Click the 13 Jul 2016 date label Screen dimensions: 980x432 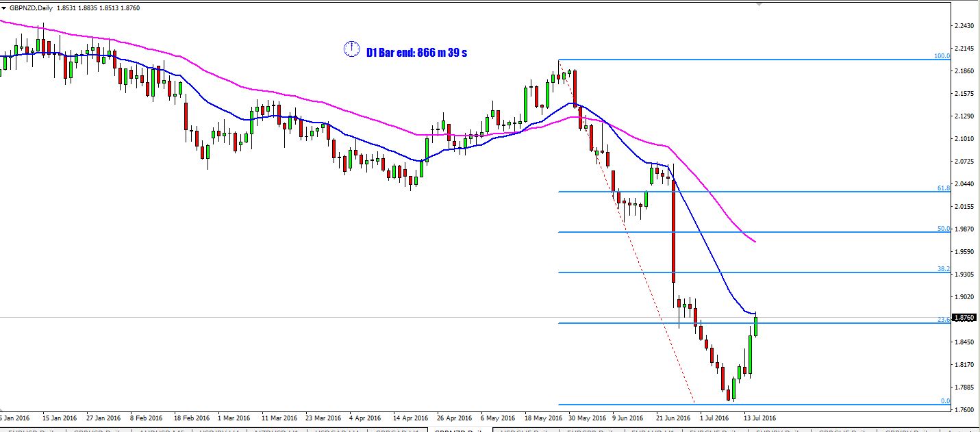(759, 417)
